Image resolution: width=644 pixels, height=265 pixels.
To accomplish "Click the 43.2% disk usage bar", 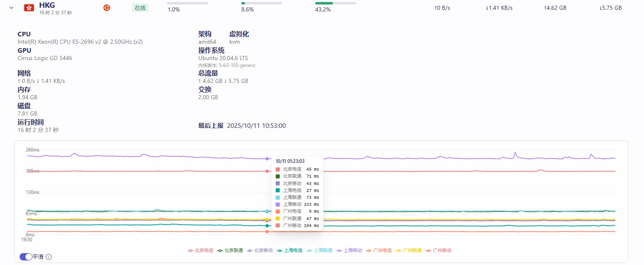I will tap(335, 3).
